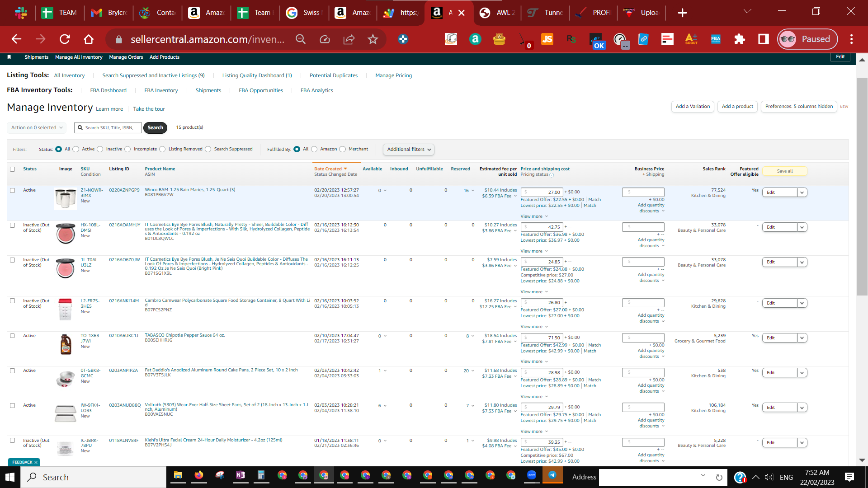Open Chrome menu three dots

pyautogui.click(x=851, y=39)
